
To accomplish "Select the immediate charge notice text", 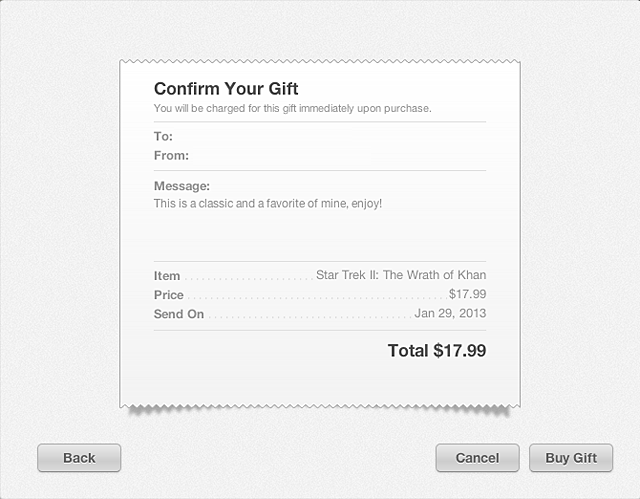I will tap(292, 108).
